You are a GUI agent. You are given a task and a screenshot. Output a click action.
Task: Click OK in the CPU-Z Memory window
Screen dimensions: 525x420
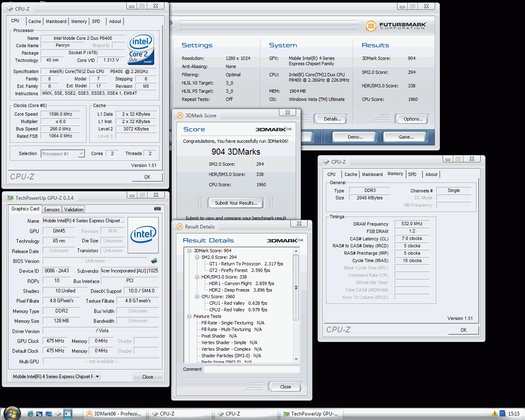pos(463,330)
